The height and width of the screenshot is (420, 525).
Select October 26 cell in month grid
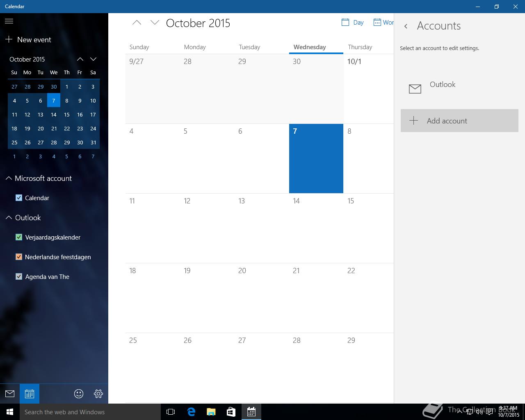pos(207,367)
